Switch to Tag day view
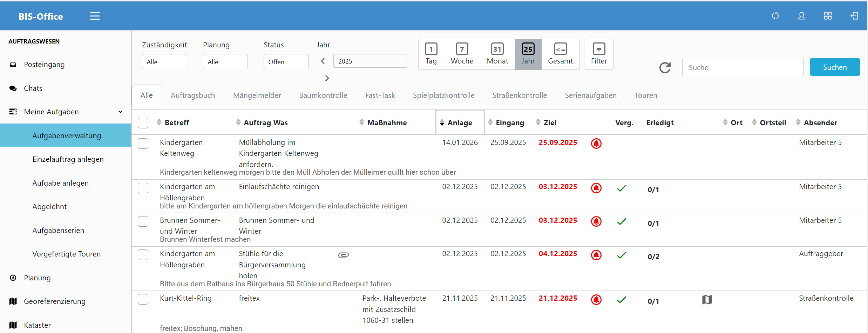868x333 pixels. point(431,54)
